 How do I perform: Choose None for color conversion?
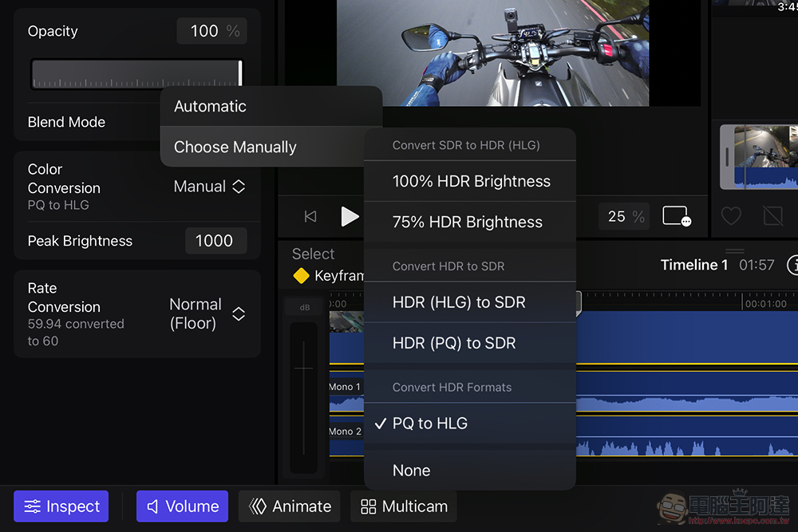pyautogui.click(x=470, y=471)
